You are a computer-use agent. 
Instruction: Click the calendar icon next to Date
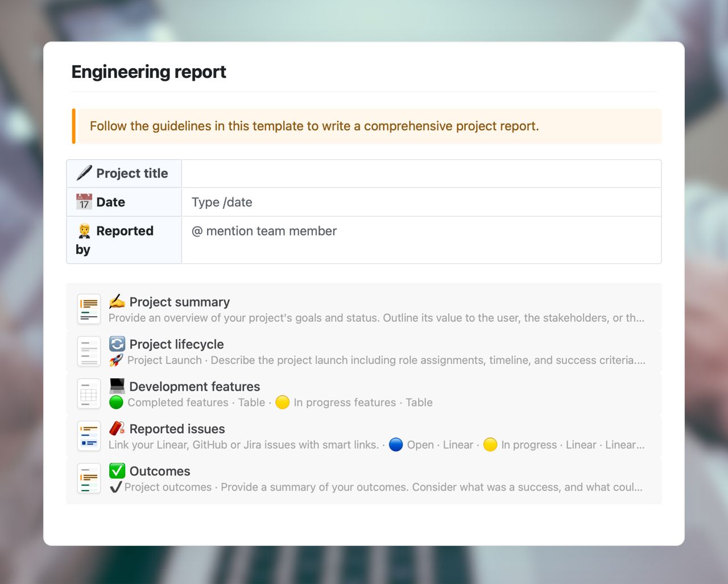click(83, 201)
